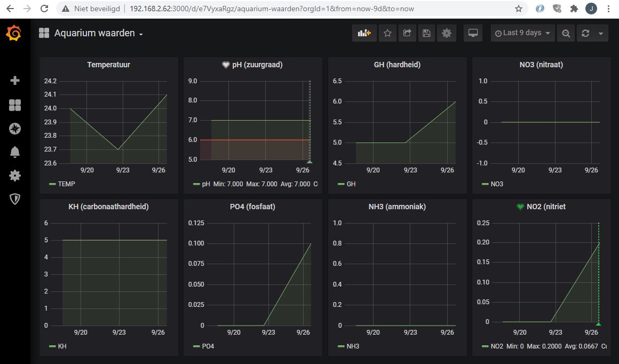The height and width of the screenshot is (364, 619).
Task: Open the Dashboards grid icon in sidebar
Action: pyautogui.click(x=15, y=105)
